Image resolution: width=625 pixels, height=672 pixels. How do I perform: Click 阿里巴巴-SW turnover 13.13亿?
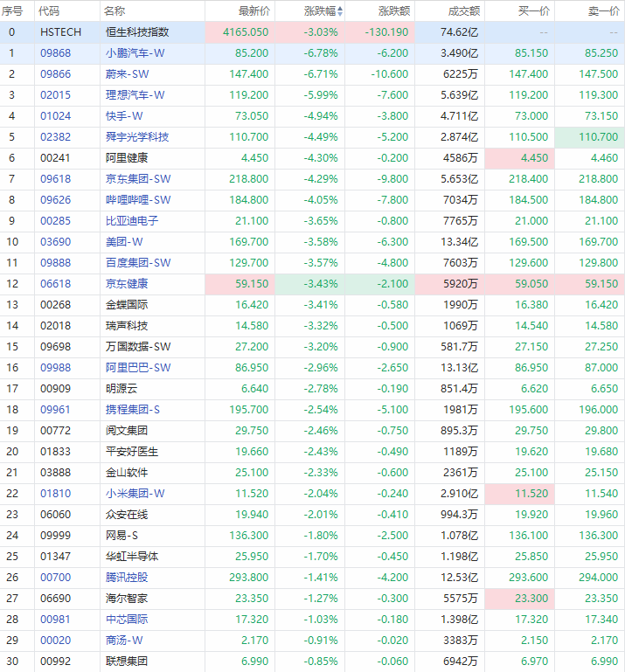(x=460, y=368)
